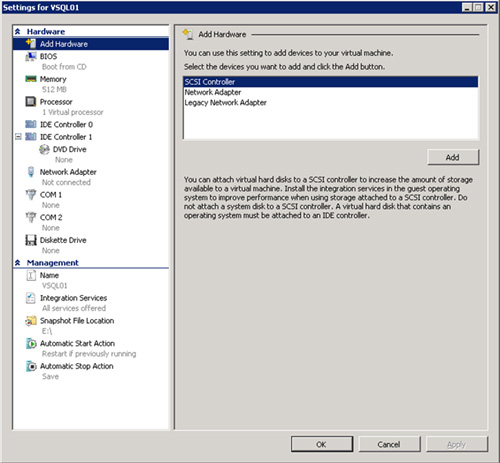Open the COM 1 port icon
500x463 pixels.
click(x=31, y=194)
